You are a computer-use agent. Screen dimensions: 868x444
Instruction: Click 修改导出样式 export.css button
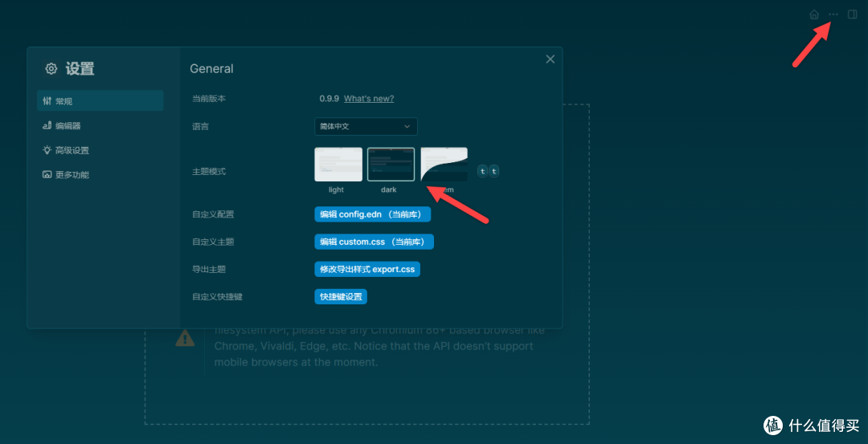pyautogui.click(x=367, y=269)
